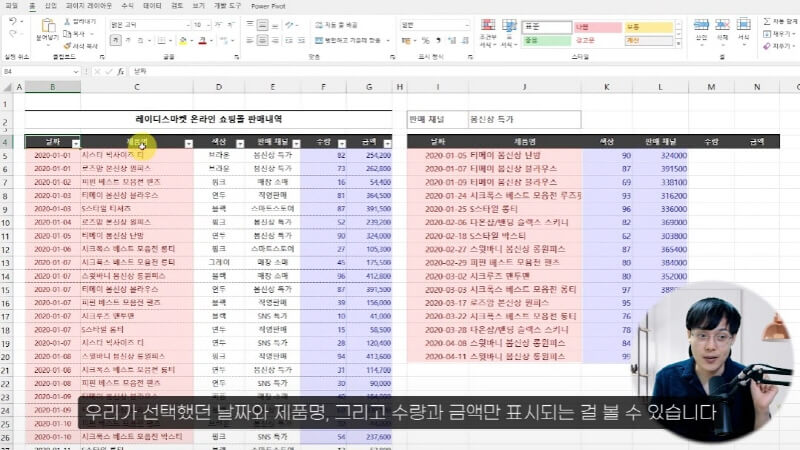Click the Paste clipboard icon
The image size is (800, 450).
click(x=47, y=26)
